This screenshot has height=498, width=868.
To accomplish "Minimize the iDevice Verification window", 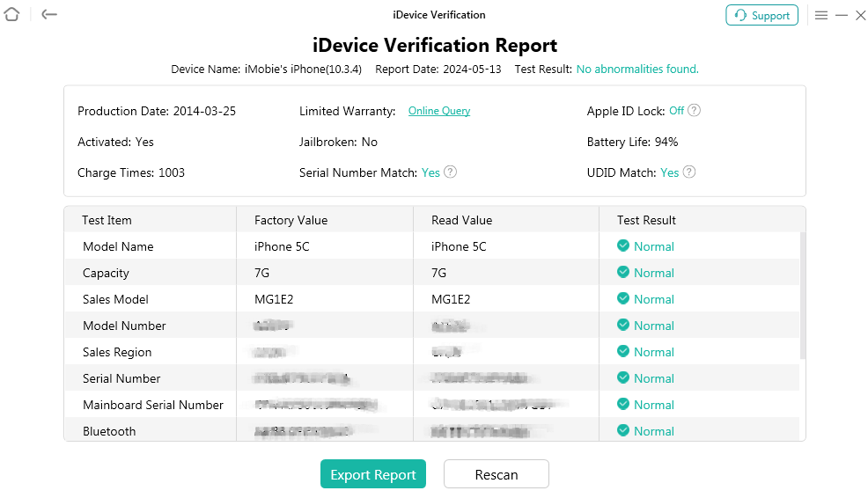I will [842, 16].
